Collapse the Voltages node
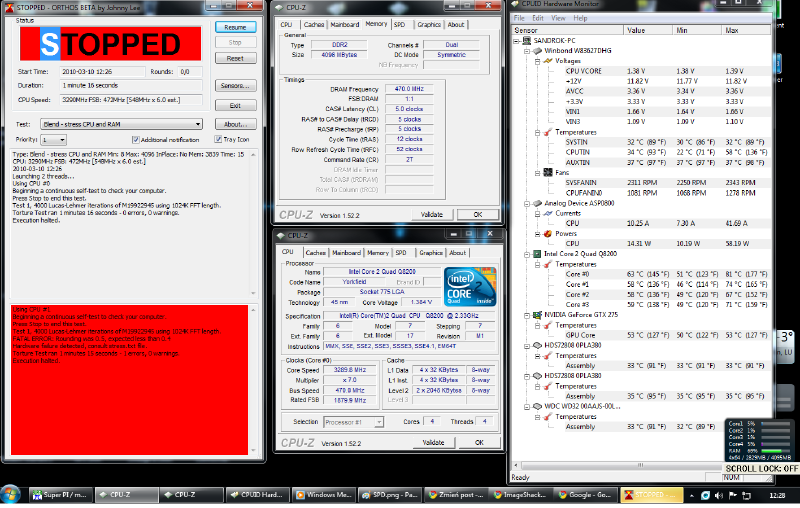Viewport: 800px width, 508px height. coord(537,61)
